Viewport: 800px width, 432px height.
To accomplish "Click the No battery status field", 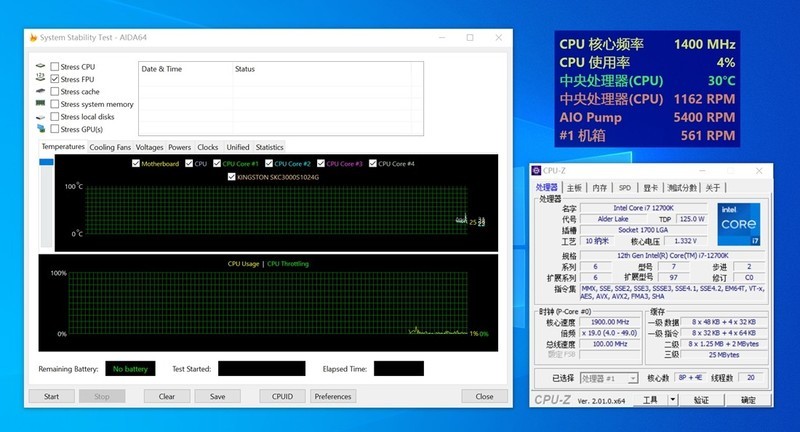I will pos(130,368).
